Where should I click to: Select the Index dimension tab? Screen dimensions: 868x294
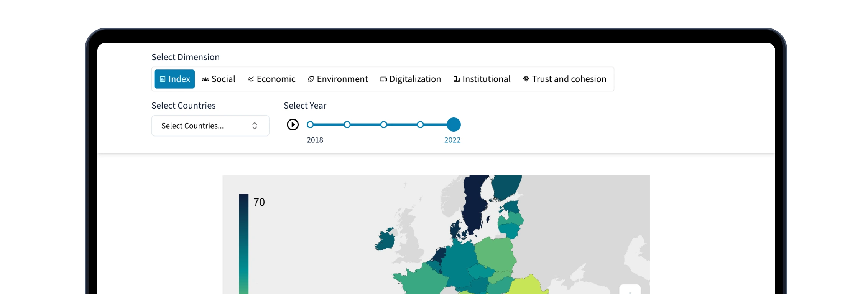click(174, 79)
